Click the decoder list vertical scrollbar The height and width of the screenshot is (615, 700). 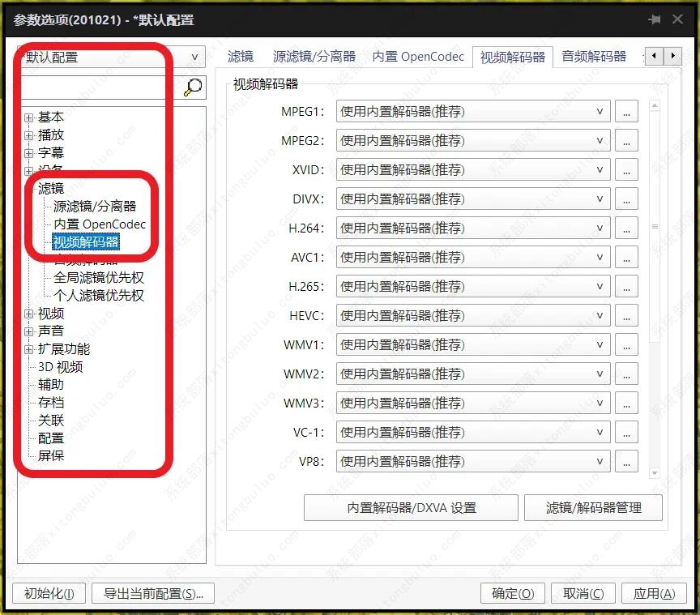pos(655,227)
